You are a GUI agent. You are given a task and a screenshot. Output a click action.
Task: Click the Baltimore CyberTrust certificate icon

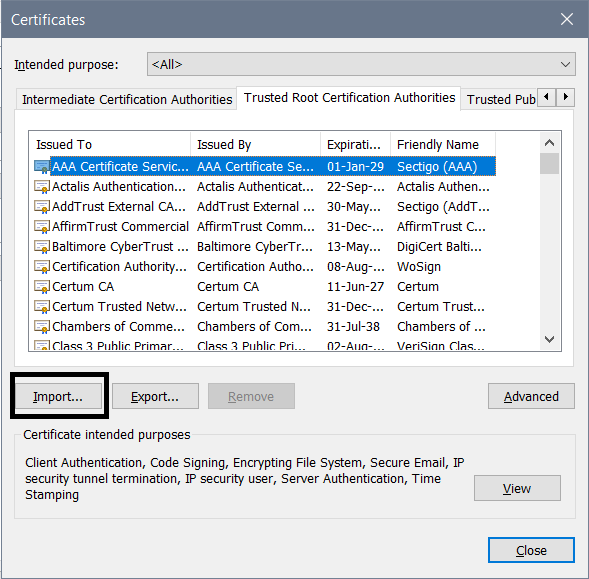click(x=42, y=246)
